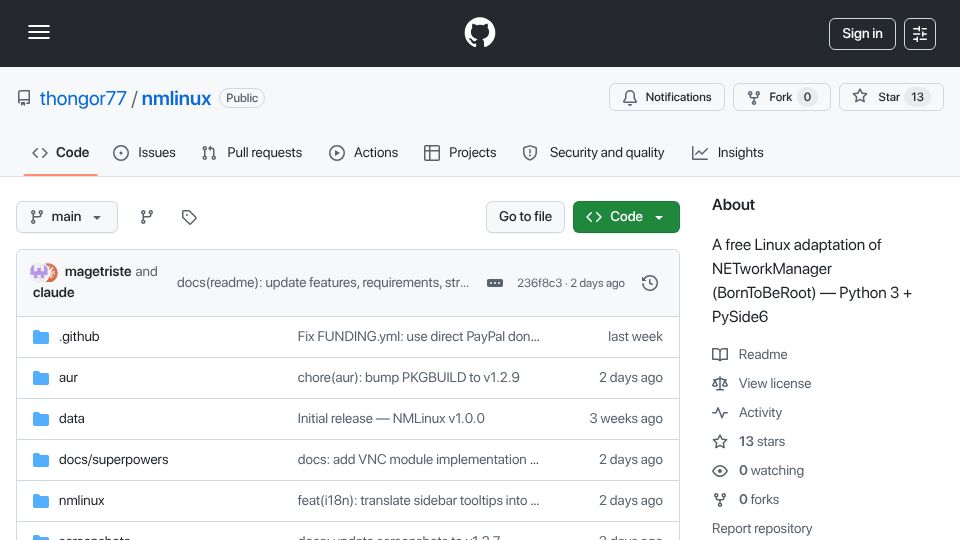Open the main branch dropdown

click(x=67, y=217)
